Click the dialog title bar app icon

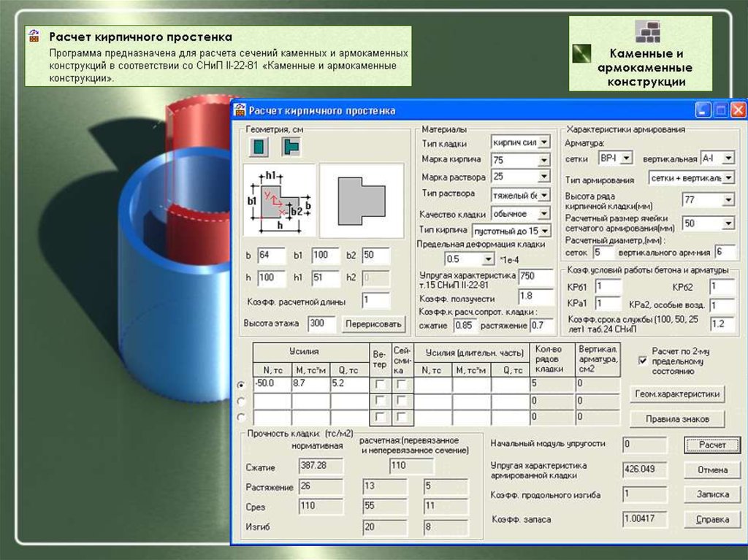tap(240, 110)
